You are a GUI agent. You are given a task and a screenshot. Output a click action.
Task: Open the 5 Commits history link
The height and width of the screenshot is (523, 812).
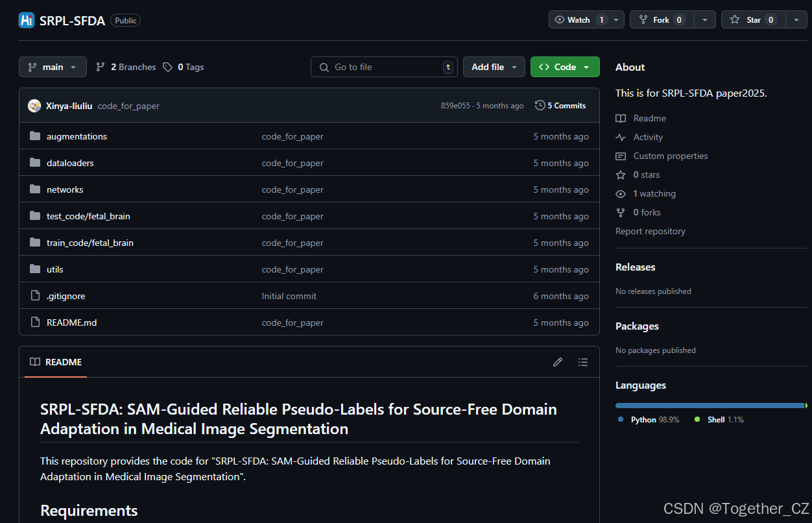click(x=566, y=105)
